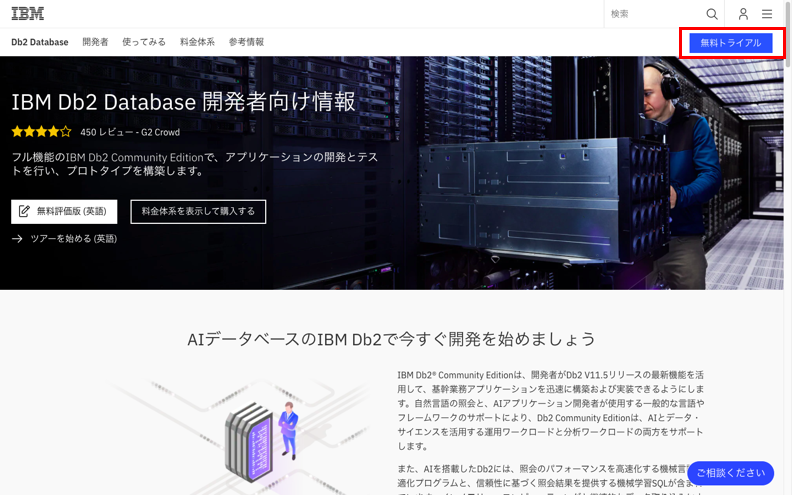Click the AIデータベースのIBM Db2 heading
Screen dimensions: 792x495
391,339
